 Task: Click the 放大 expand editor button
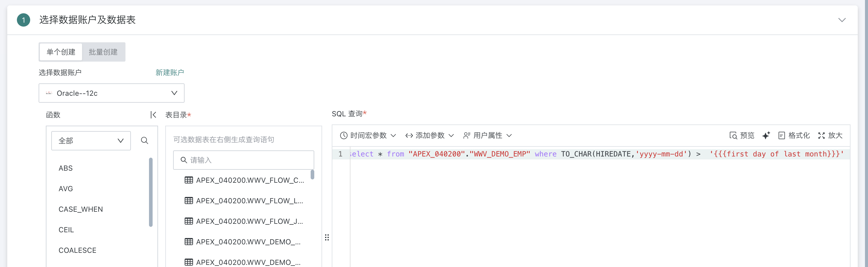coord(830,136)
